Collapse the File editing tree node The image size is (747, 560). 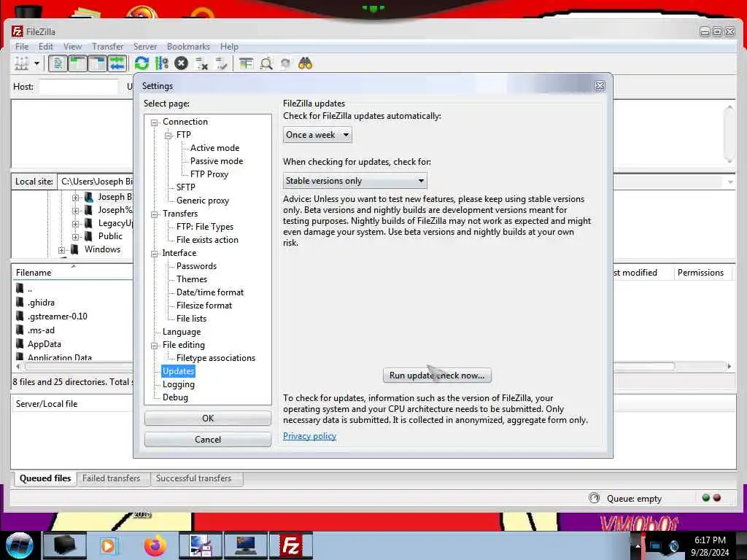155,346
